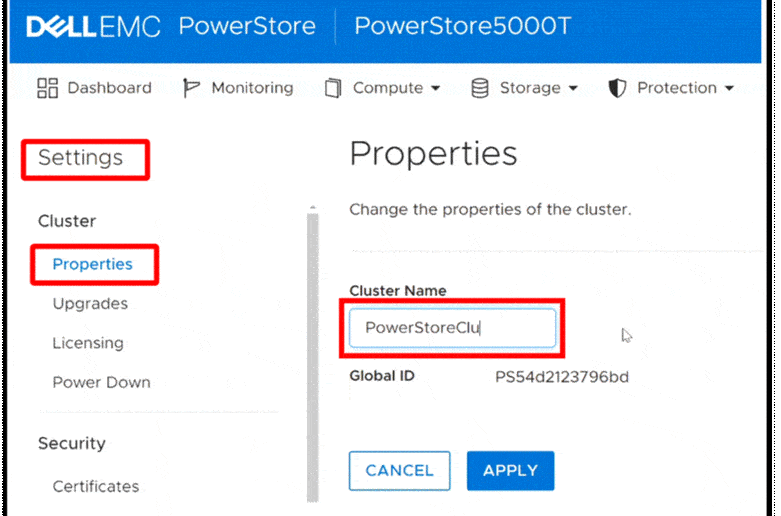Click the Cluster section heading
The height and width of the screenshot is (516, 781).
(x=67, y=221)
